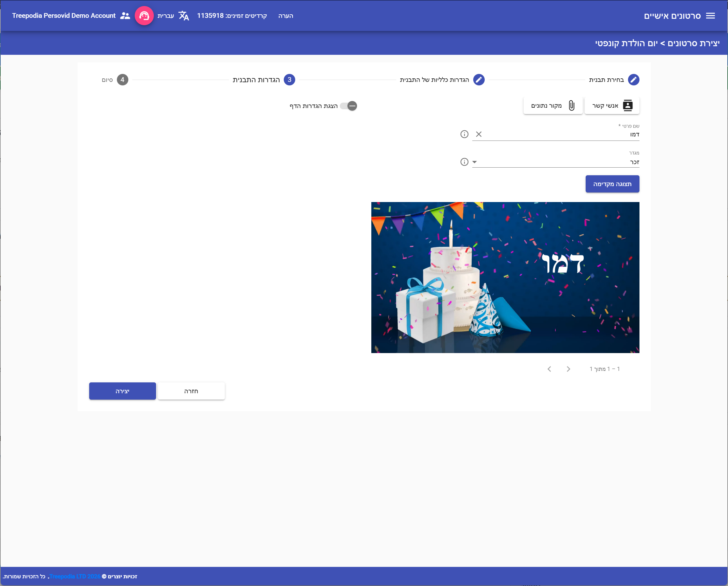Click the חזרה back button
The image size is (728, 586).
tap(191, 391)
